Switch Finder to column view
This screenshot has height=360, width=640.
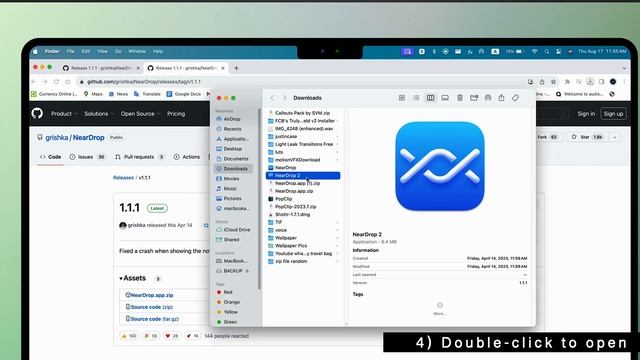pos(430,98)
